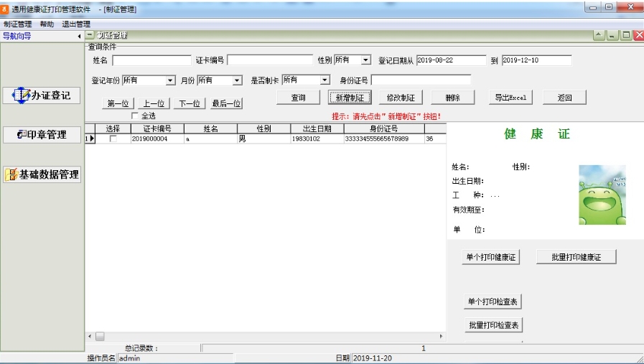Collapse the 导航向导 panel arrow
Viewport: 644px width, 364px height.
79,36
